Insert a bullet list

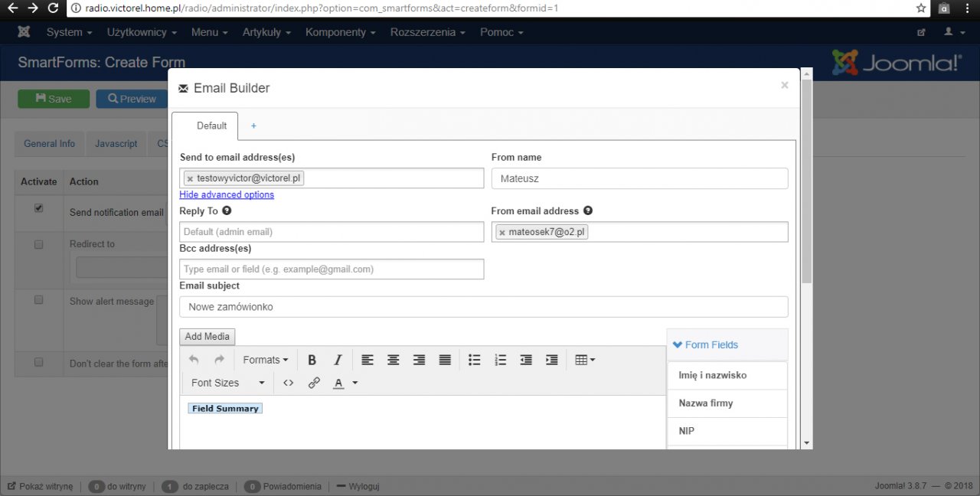[475, 360]
